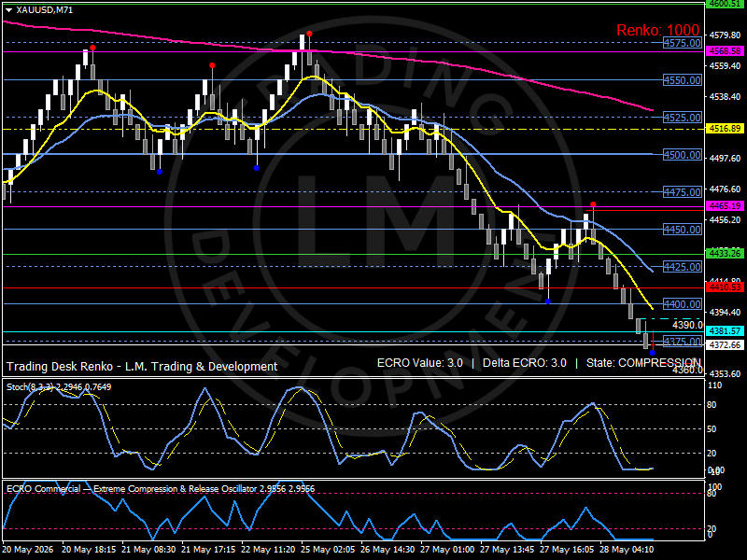Open the chart menu triangle beside XAUUSD,M71
The height and width of the screenshot is (560, 747).
coord(8,10)
